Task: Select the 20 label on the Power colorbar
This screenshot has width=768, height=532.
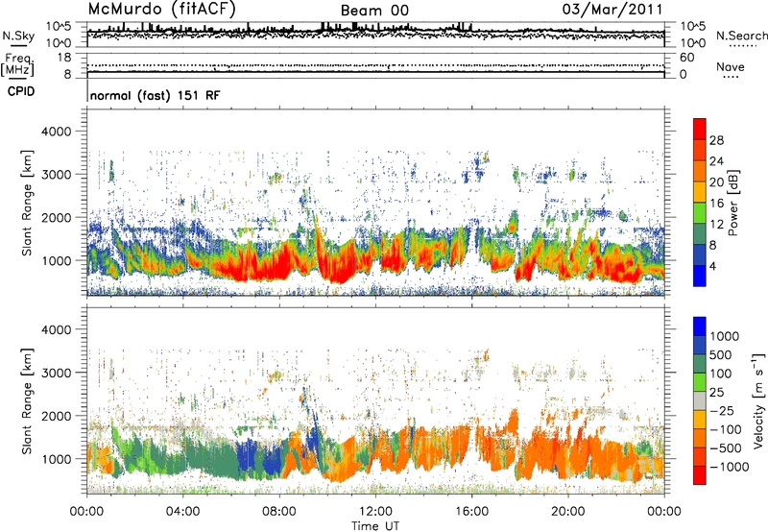Action: pos(716,182)
